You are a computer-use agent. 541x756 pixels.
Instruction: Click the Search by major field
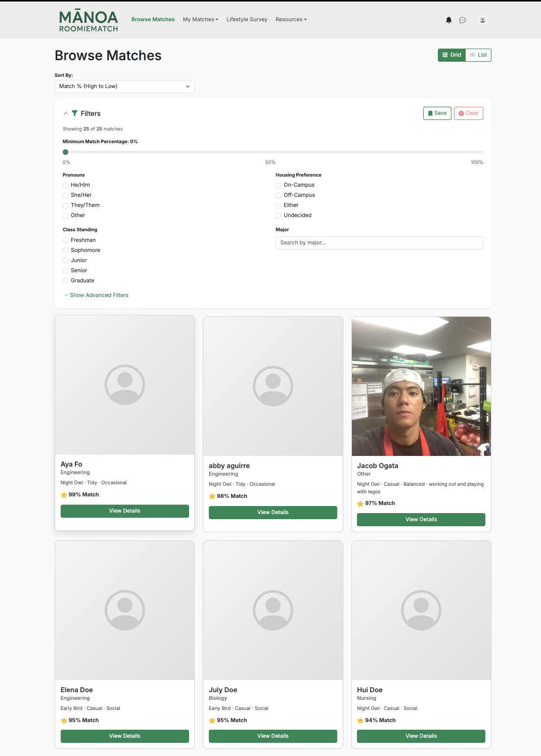click(379, 243)
